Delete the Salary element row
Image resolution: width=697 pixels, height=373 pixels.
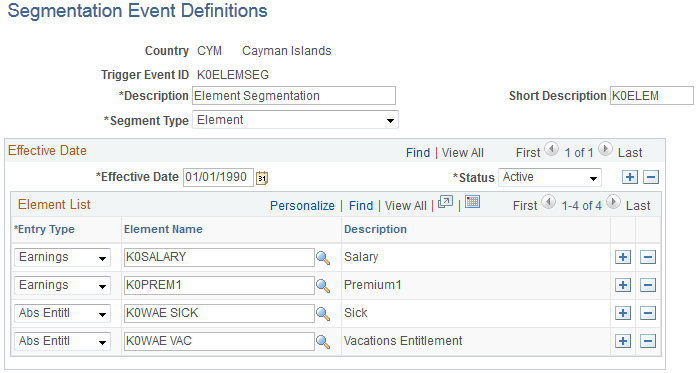[x=648, y=257]
